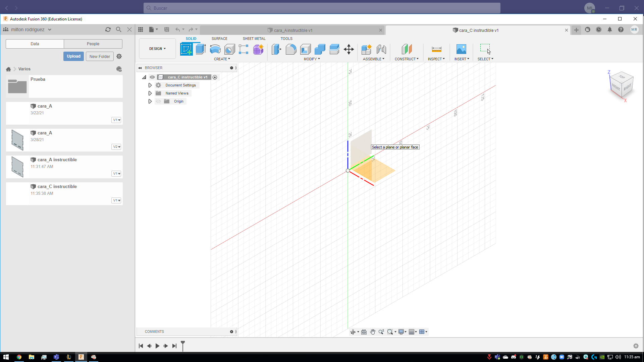Click the ViewCube TOP face
This screenshot has width=644, height=362.
[x=622, y=77]
